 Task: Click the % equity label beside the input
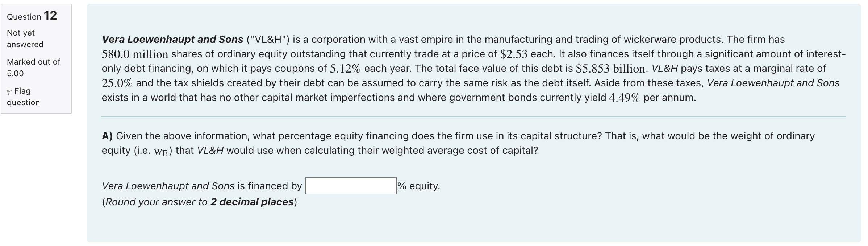pyautogui.click(x=418, y=186)
